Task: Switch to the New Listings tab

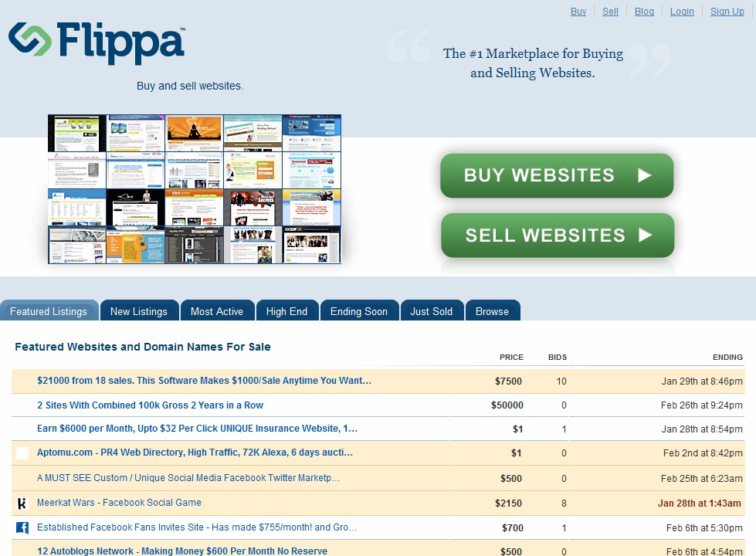Action: pos(139,311)
